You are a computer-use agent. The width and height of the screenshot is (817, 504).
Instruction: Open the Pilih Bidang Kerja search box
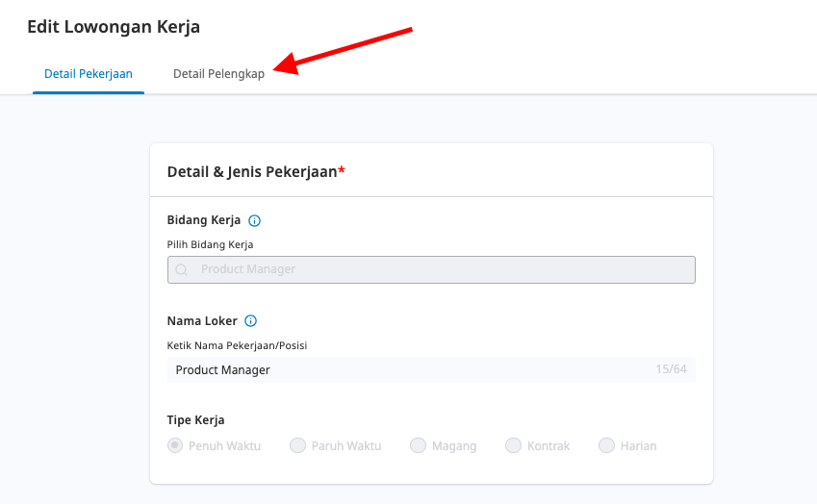point(431,269)
